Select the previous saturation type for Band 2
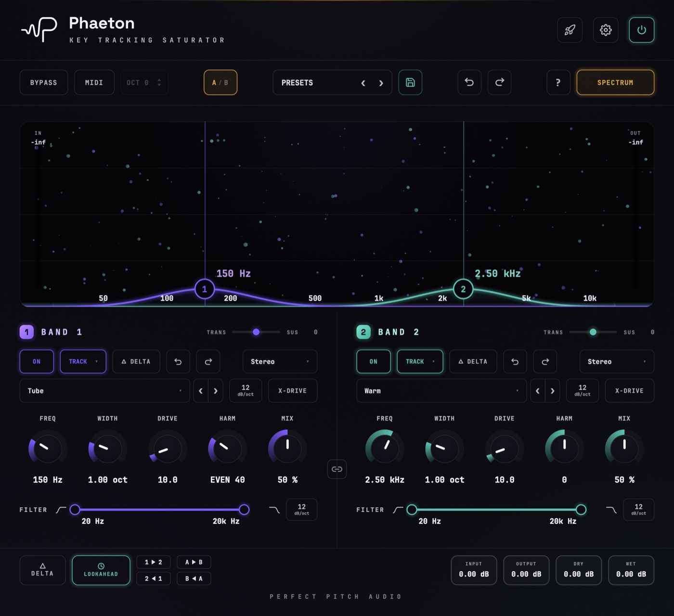This screenshot has width=674, height=616. (538, 391)
